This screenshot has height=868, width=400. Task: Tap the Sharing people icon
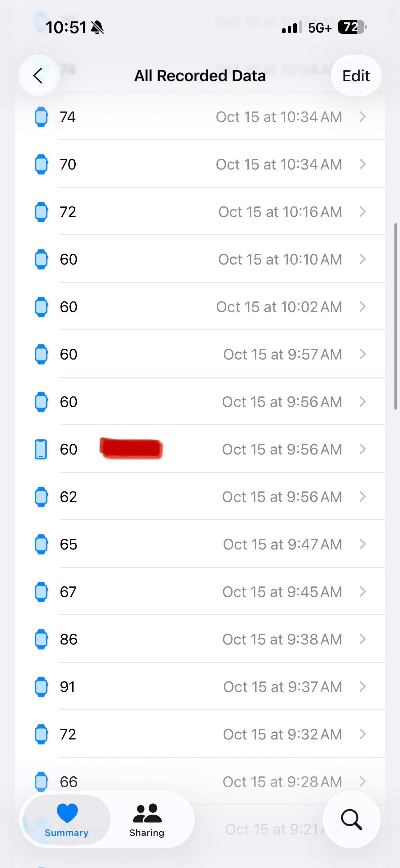[x=147, y=813]
